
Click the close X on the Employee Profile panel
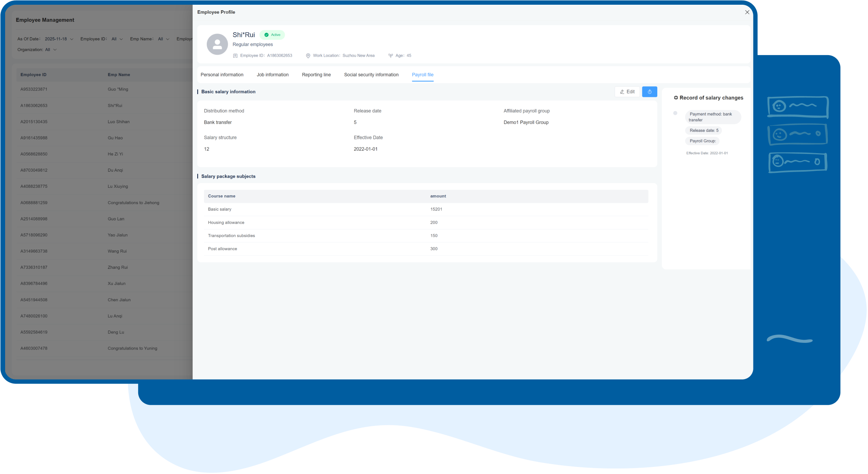(747, 12)
